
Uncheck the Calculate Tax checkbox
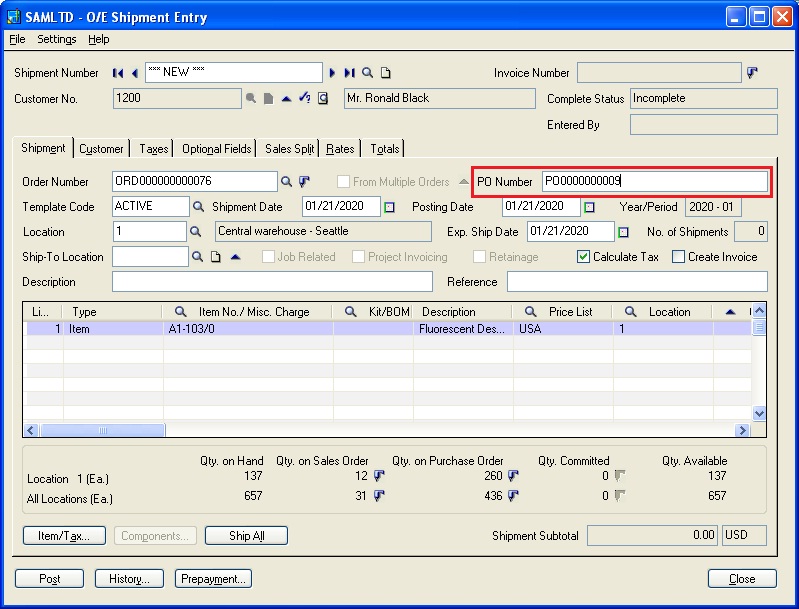pyautogui.click(x=584, y=257)
